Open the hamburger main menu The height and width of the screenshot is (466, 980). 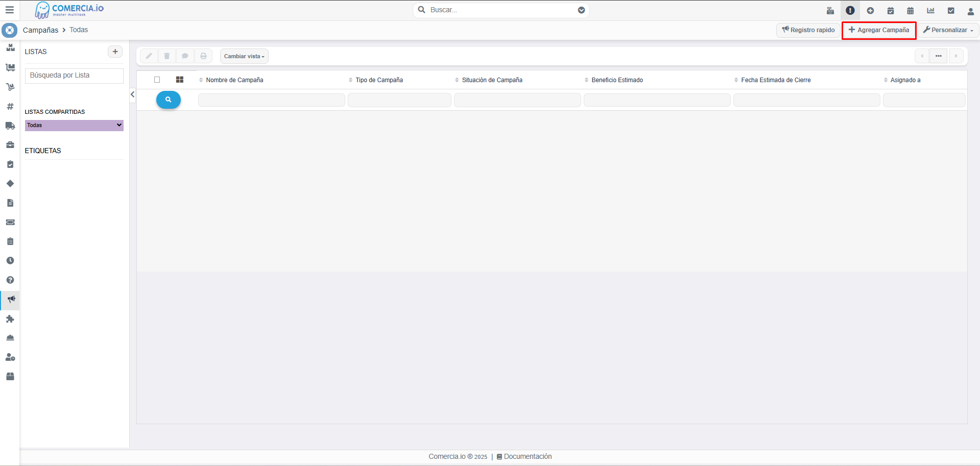click(9, 10)
